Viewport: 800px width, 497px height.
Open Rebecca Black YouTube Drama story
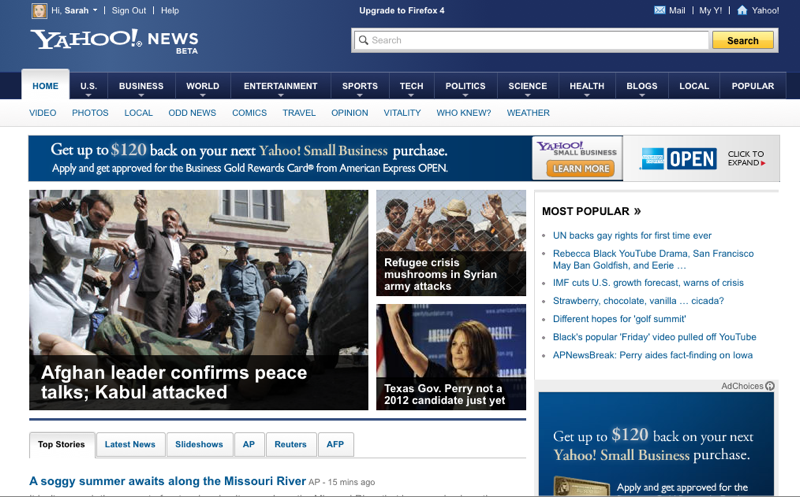pyautogui.click(x=653, y=259)
